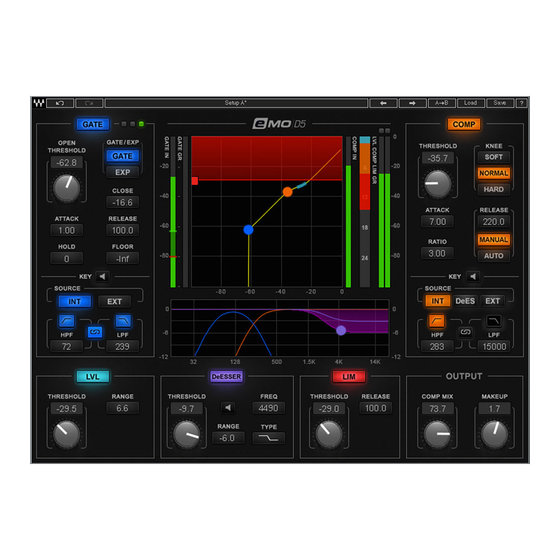Undo the last change

tap(60, 103)
